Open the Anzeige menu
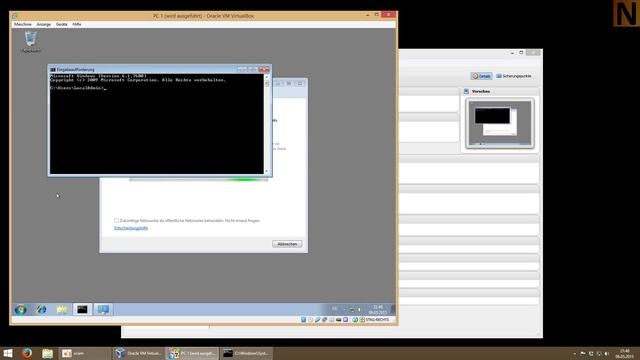This screenshot has width=640, height=360. (44, 24)
